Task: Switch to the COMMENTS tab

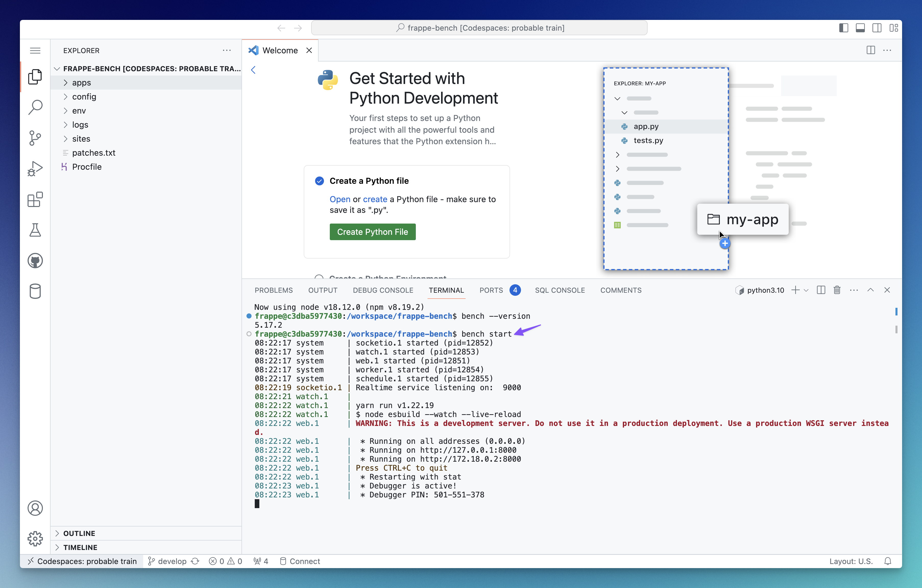Action: (621, 290)
